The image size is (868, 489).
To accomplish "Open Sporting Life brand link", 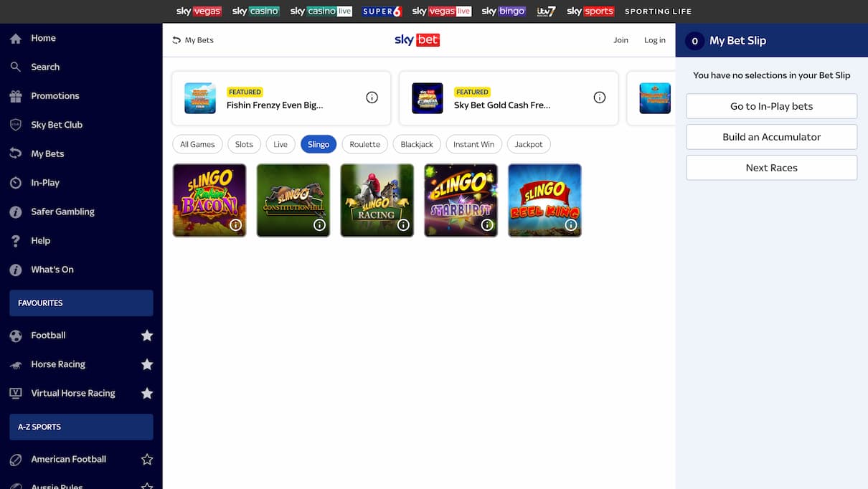I will 658,11.
